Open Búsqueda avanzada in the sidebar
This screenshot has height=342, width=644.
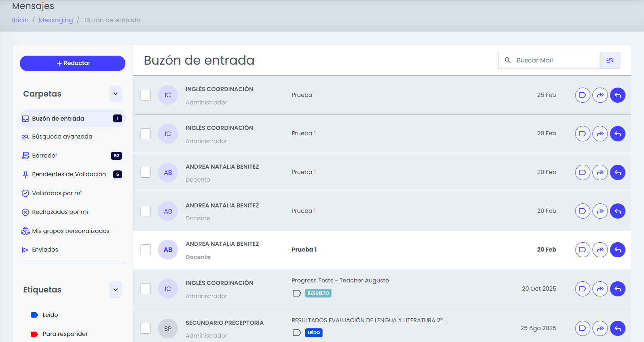pos(72,137)
